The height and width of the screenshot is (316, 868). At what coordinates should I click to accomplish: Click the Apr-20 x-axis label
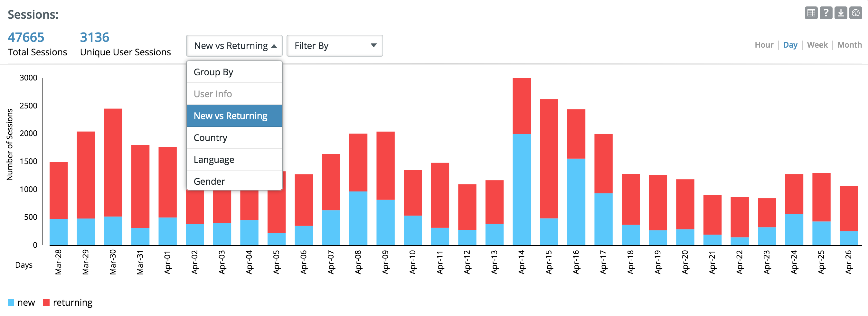pyautogui.click(x=685, y=262)
